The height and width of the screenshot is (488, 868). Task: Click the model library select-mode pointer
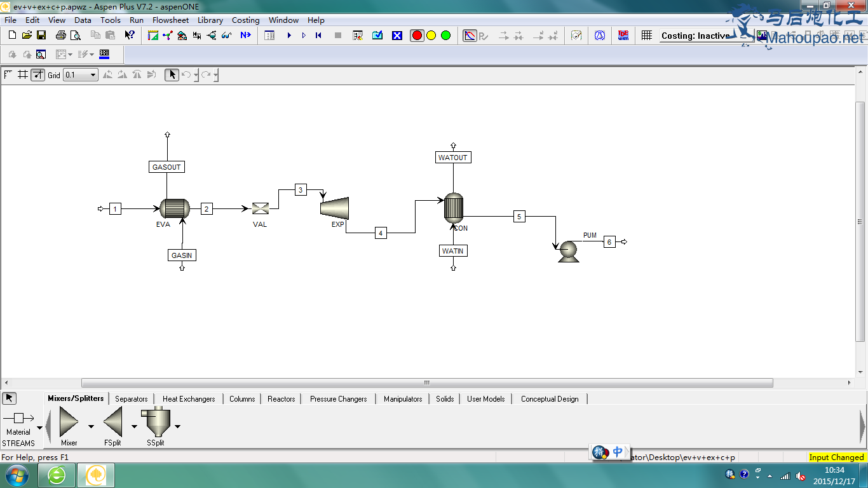coord(10,398)
